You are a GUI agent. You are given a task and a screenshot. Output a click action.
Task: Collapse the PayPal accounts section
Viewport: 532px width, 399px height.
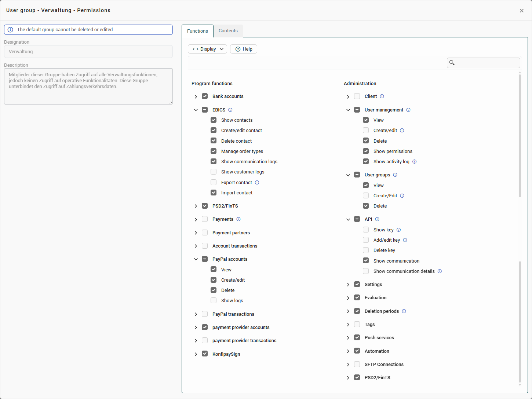point(196,259)
